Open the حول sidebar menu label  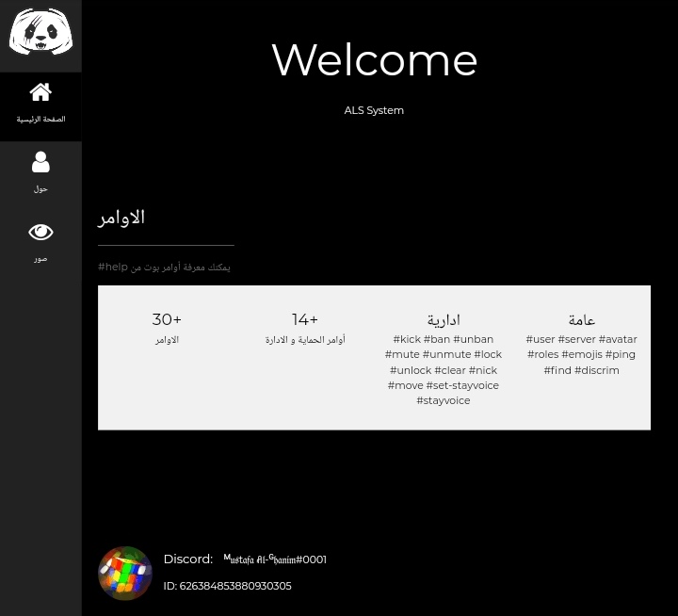pos(40,189)
